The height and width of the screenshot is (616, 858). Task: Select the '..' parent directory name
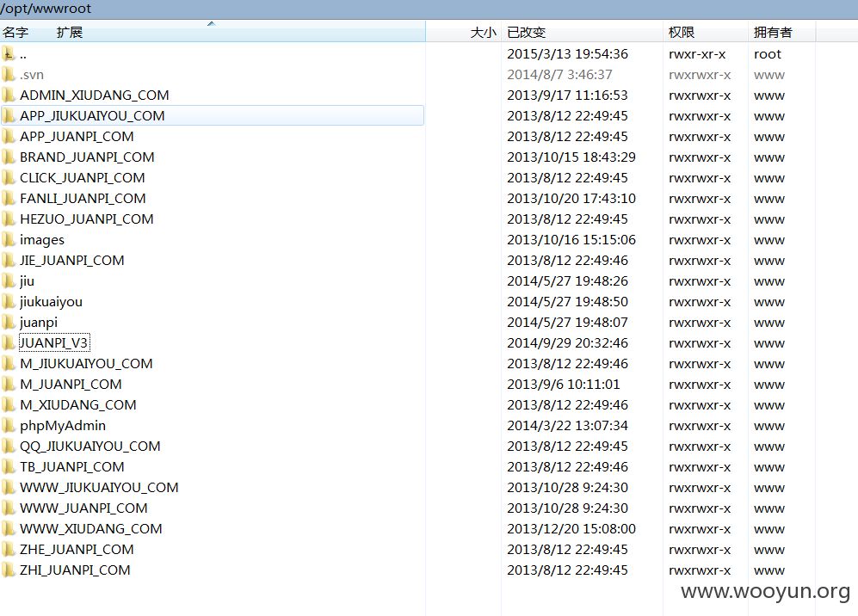(23, 54)
